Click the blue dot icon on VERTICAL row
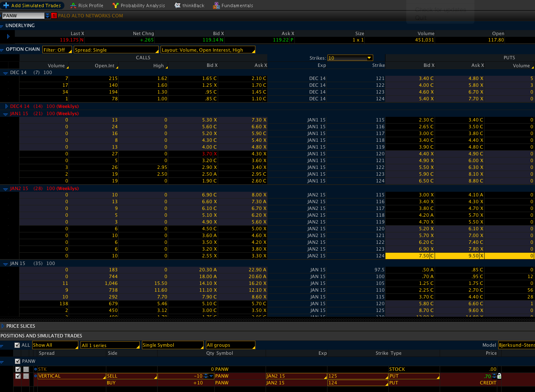The height and width of the screenshot is (392, 535). point(36,376)
